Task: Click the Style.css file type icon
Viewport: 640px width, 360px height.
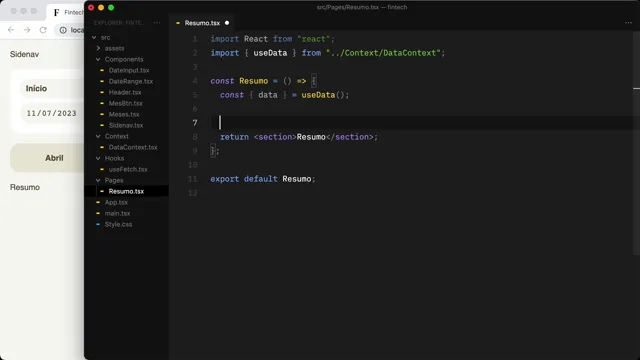Action: [98, 224]
